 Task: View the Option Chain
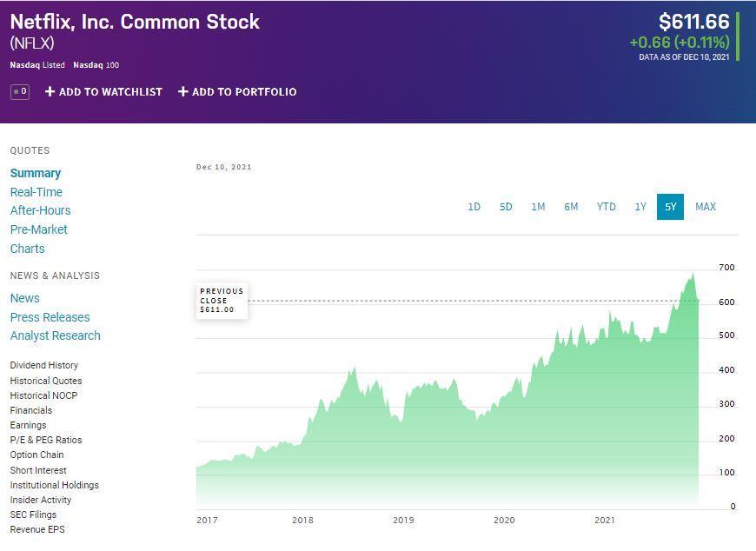[x=36, y=455]
